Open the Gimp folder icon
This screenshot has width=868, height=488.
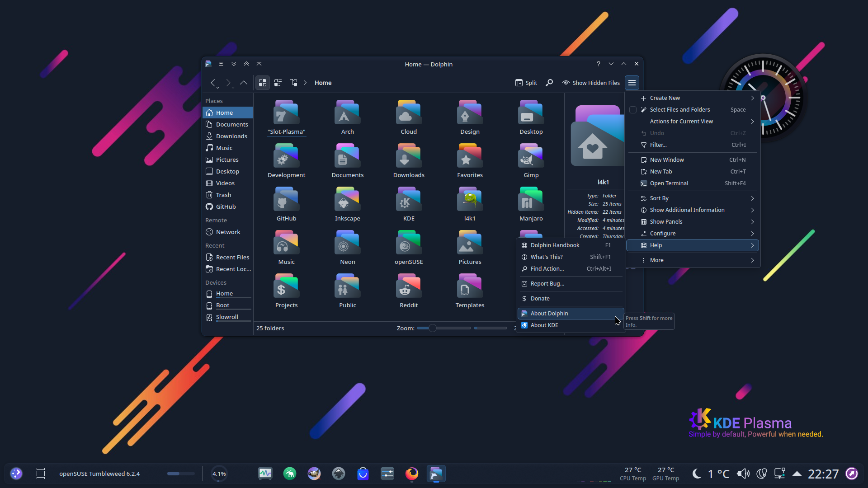point(531,156)
